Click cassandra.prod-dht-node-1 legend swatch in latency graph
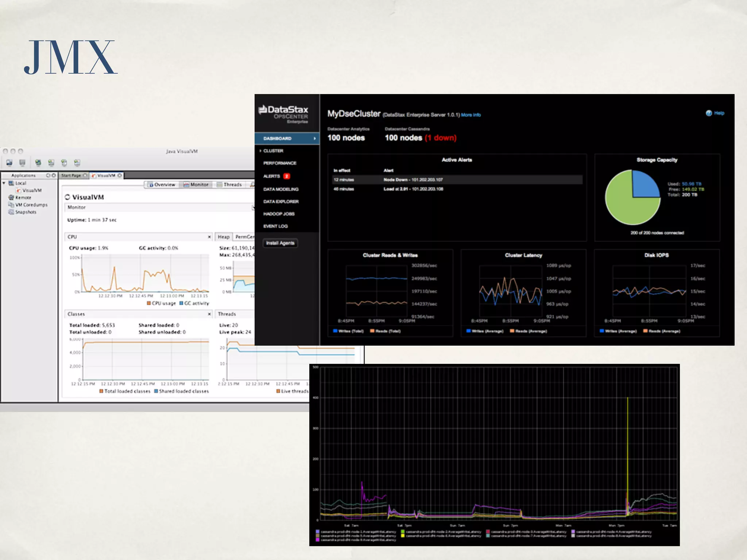The image size is (747, 560). tap(318, 532)
